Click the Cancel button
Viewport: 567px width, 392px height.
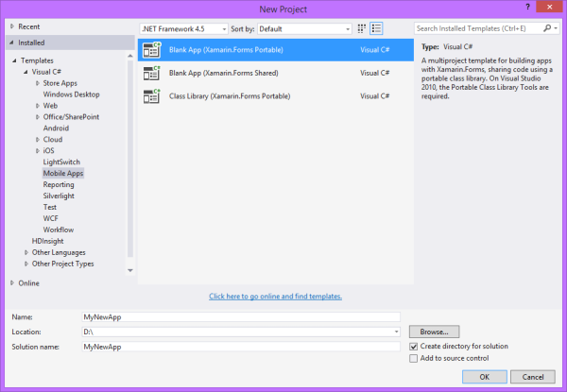(x=533, y=377)
